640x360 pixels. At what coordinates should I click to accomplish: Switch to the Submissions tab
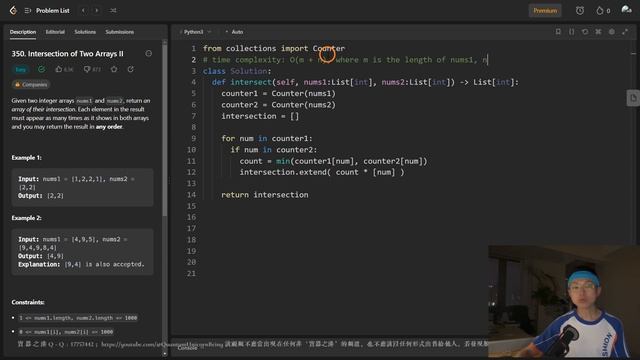point(120,32)
